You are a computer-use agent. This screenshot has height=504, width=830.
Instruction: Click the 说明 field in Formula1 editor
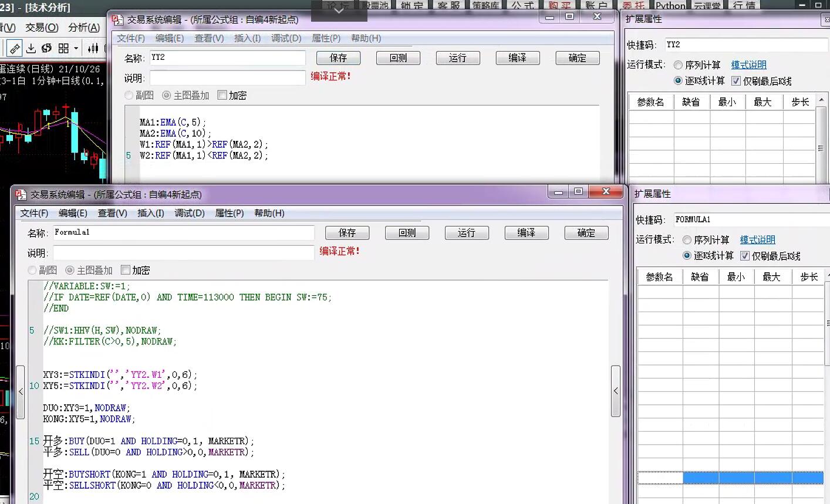[184, 253]
